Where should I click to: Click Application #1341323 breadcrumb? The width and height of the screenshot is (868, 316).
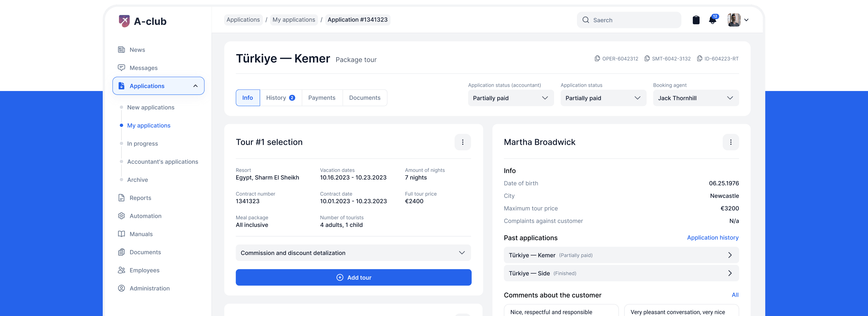click(357, 20)
